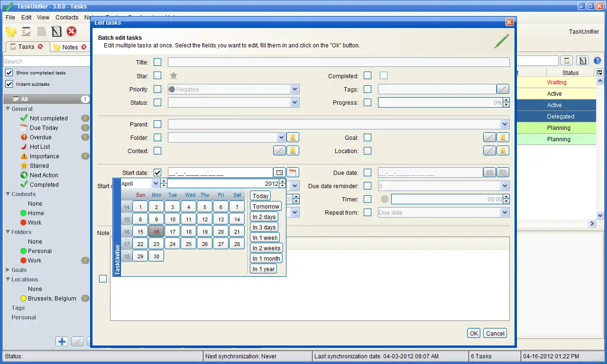This screenshot has width=607, height=364.
Task: Increase Progress percentage with up arrow
Action: (506, 100)
